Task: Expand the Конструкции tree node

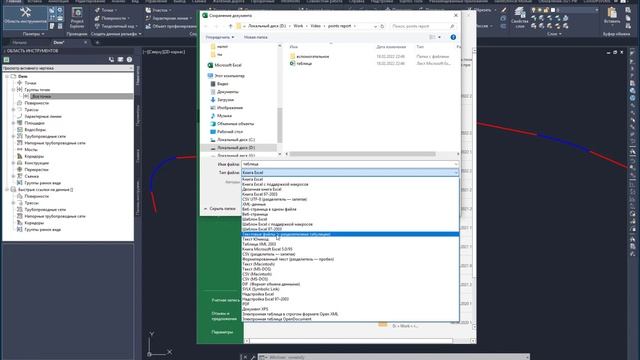Action: coord(13,163)
